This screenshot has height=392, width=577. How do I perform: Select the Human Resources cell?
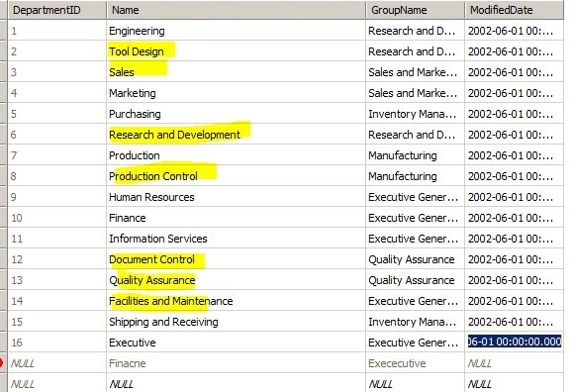point(236,197)
